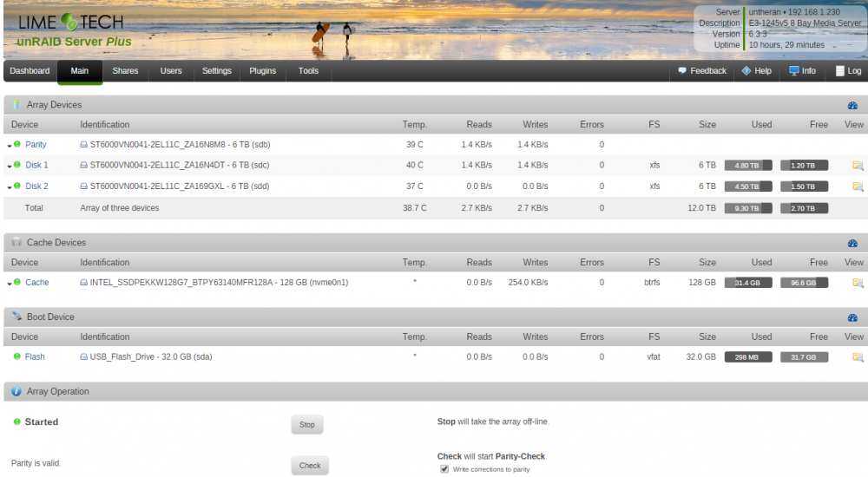Screen dimensions: 868x477
Task: Click the Lime Tech logo
Action: pos(71,23)
